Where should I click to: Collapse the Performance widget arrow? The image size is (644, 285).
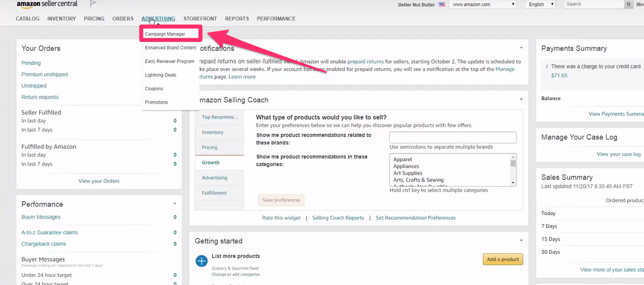point(174,204)
